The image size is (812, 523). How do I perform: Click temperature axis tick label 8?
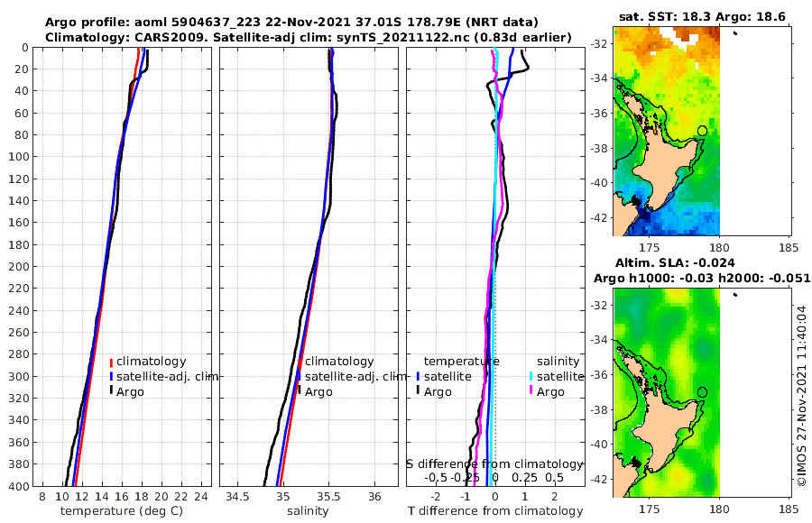(42, 497)
